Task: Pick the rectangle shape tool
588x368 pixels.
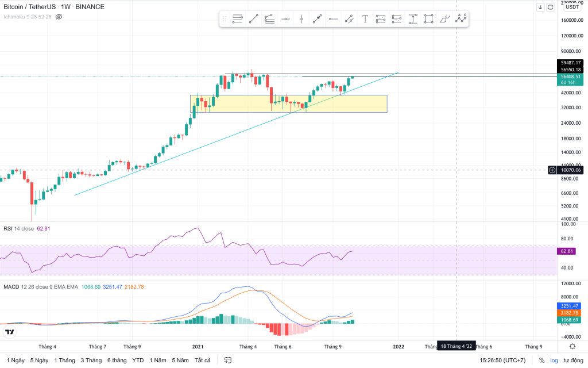Action: [x=428, y=19]
